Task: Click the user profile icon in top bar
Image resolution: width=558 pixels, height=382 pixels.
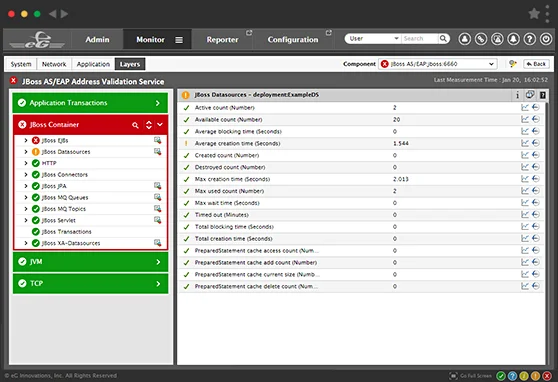Action: click(x=464, y=39)
